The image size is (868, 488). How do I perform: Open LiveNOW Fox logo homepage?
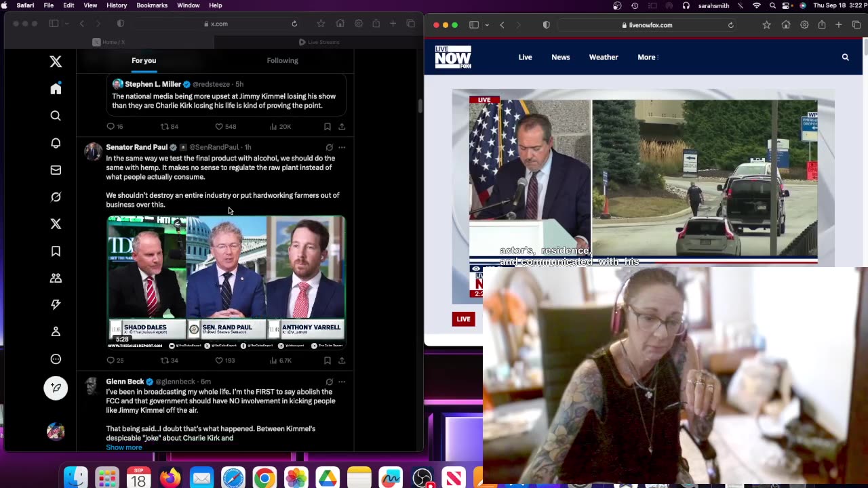pos(453,57)
